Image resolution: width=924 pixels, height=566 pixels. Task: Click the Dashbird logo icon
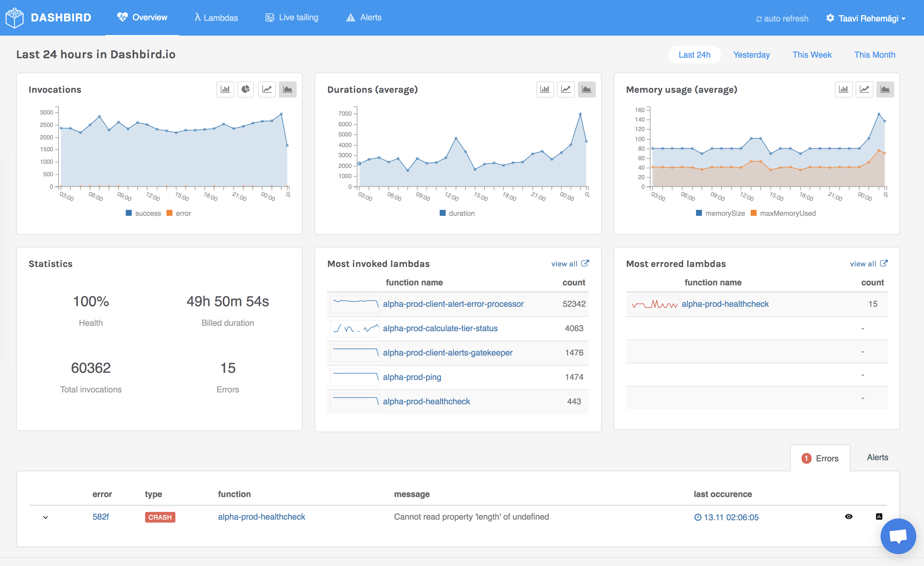coord(15,18)
